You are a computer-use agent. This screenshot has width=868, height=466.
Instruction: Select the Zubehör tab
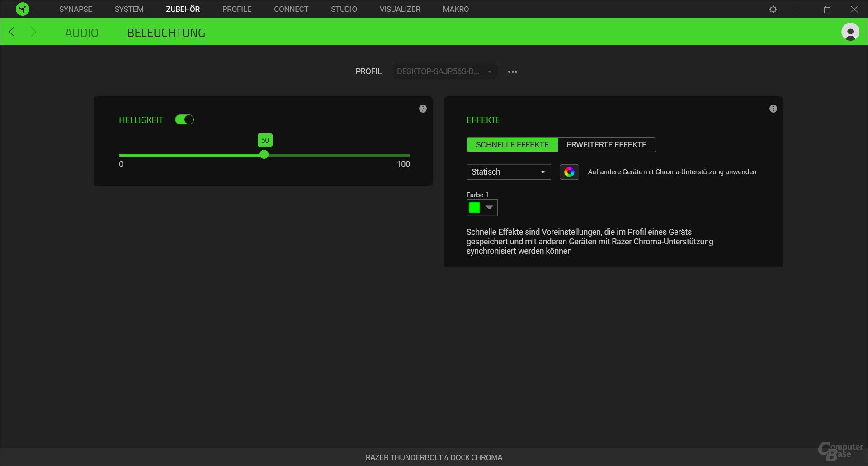pyautogui.click(x=183, y=9)
